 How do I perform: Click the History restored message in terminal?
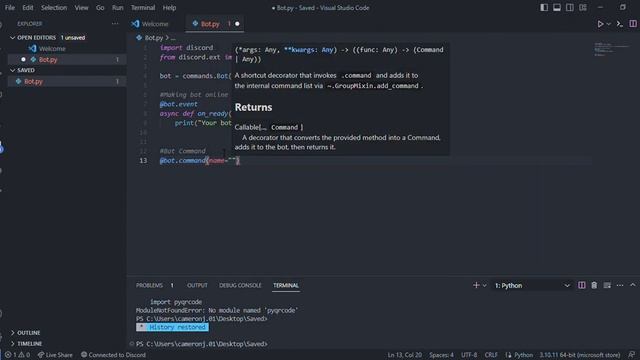pos(172,327)
